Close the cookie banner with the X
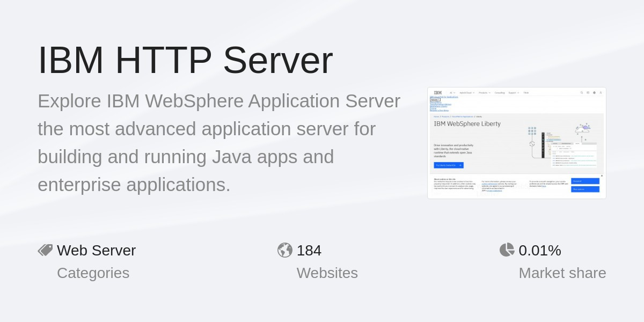This screenshot has height=322, width=644. tap(602, 175)
